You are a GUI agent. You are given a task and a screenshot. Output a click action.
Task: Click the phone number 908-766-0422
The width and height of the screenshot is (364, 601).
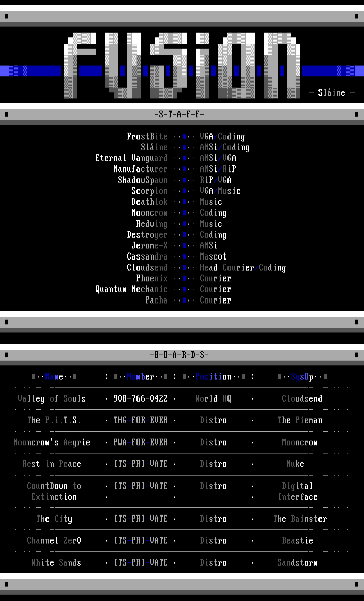(x=140, y=399)
